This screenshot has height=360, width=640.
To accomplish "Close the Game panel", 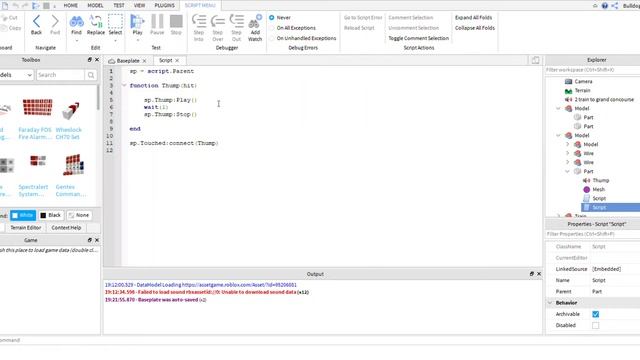I will (97, 240).
